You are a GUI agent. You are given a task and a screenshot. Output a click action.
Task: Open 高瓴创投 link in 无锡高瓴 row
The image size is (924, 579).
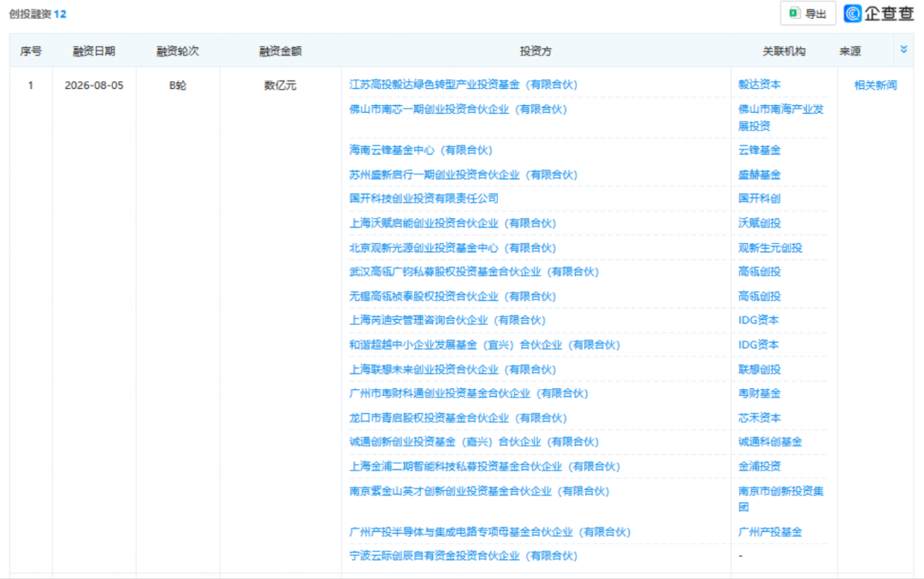(759, 296)
